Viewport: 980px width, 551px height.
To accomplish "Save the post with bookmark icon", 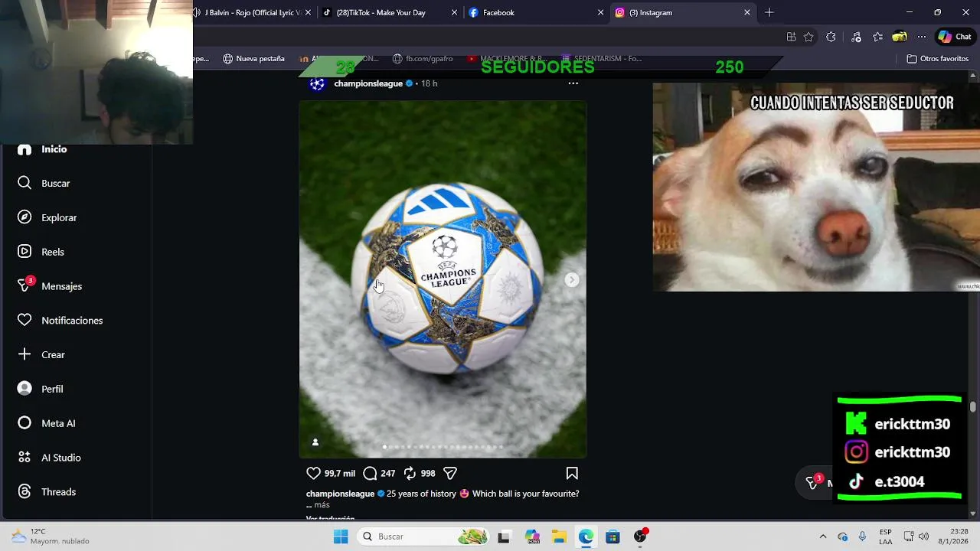I will tap(572, 473).
